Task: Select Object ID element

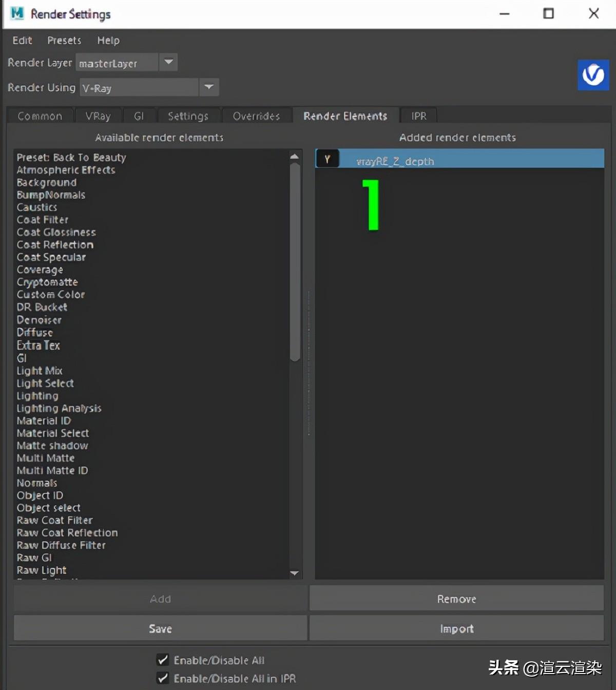Action: coord(40,495)
